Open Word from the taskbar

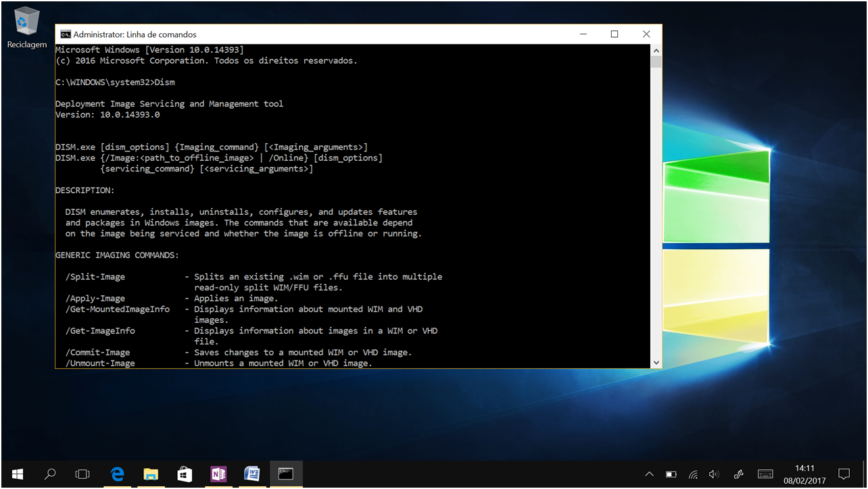(252, 474)
